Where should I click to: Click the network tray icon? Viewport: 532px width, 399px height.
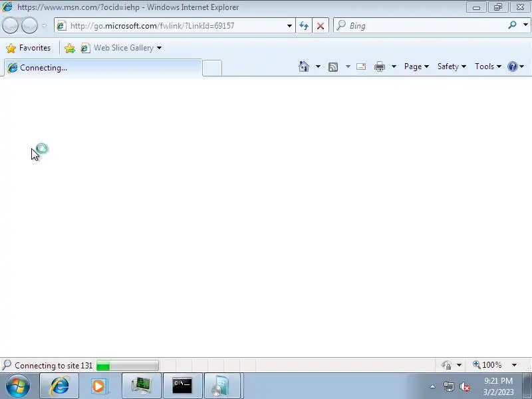[x=448, y=386]
